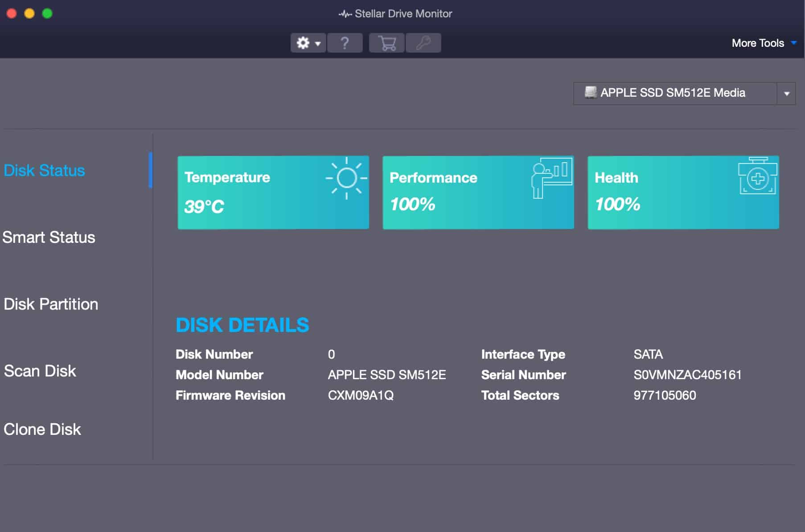The image size is (805, 532).
Task: Switch to the Smart Status section
Action: pyautogui.click(x=48, y=237)
